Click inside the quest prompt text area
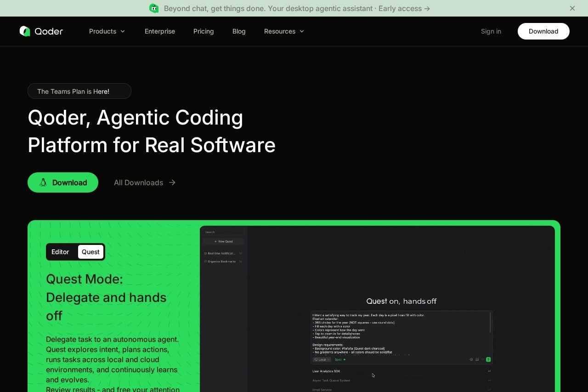 [400, 333]
